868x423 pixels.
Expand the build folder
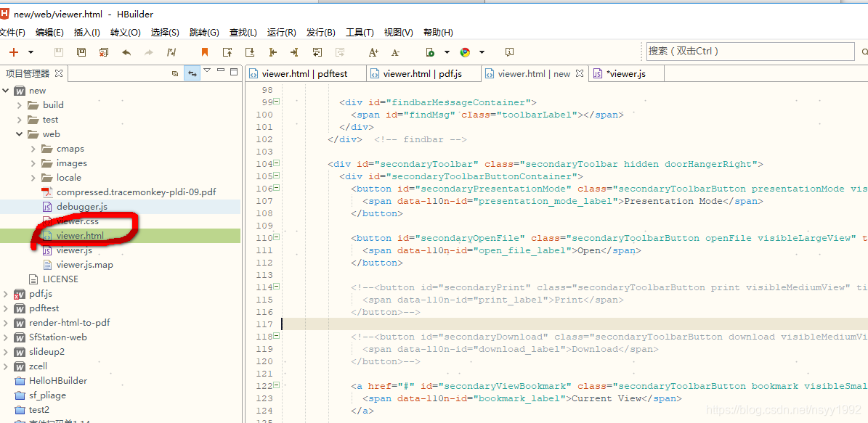(20, 105)
